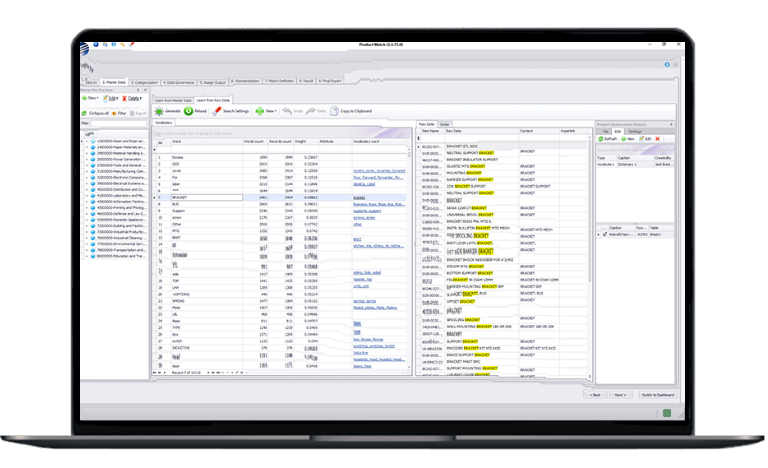Viewport: 768px width, 468px height.
Task: Click the Words count column header
Action: 255,142
